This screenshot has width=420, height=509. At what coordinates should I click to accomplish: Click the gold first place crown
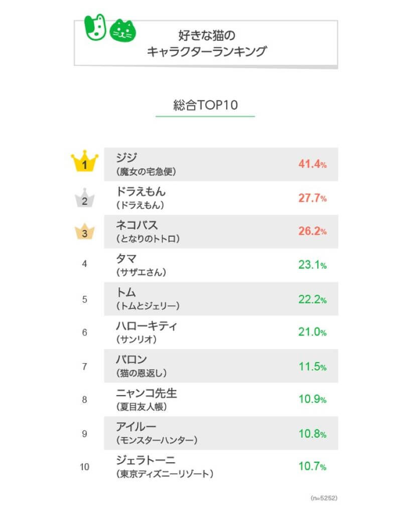point(85,161)
